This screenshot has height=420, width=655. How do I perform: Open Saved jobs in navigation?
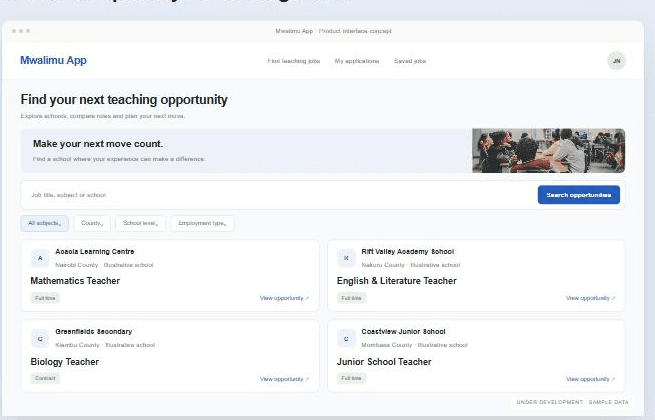[410, 61]
